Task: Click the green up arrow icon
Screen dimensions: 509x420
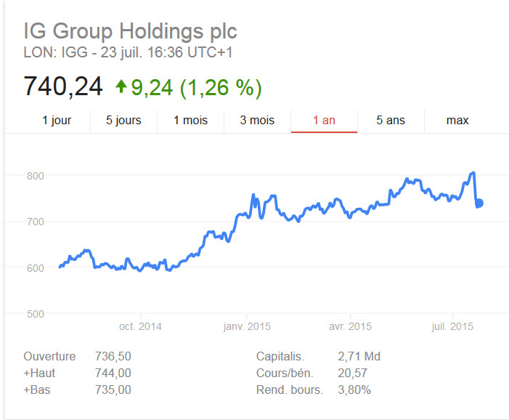Action: pyautogui.click(x=121, y=87)
